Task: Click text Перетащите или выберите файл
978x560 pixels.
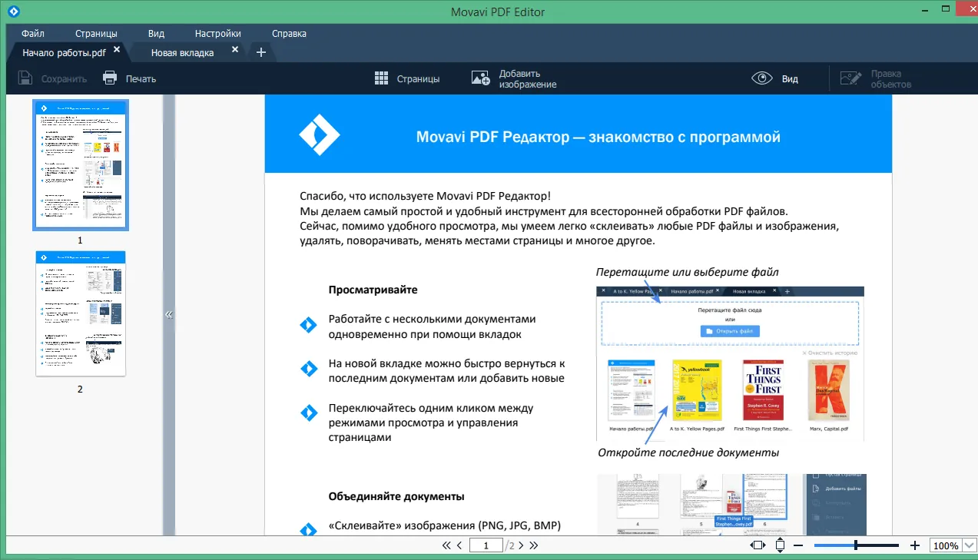Action: pyautogui.click(x=687, y=272)
